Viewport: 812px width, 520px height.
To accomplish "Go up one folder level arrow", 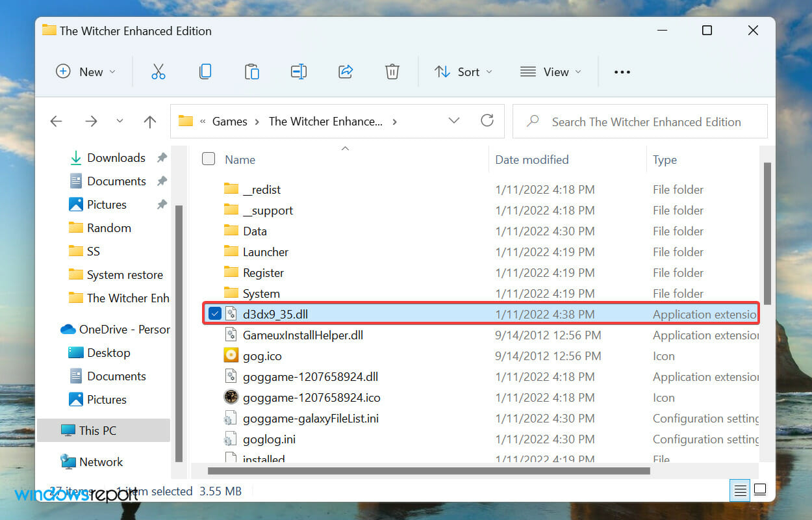I will pos(150,121).
